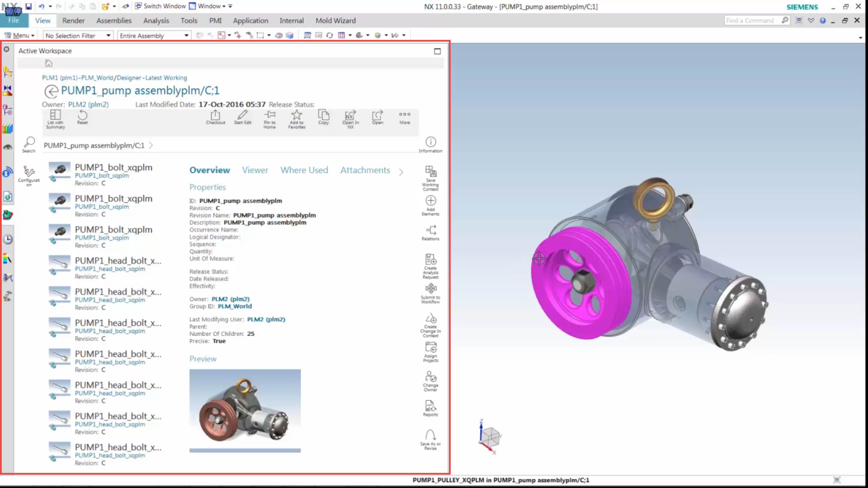
Task: Open the Menu dropdown button
Action: 19,35
